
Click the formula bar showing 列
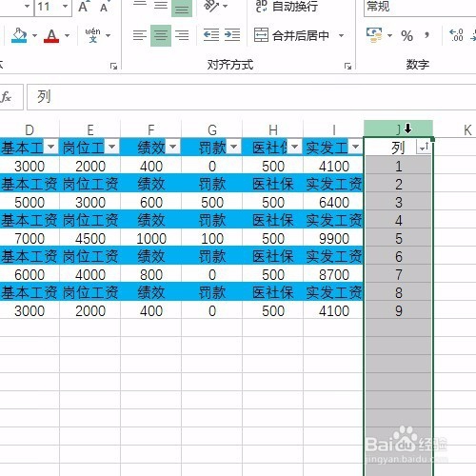click(x=251, y=97)
